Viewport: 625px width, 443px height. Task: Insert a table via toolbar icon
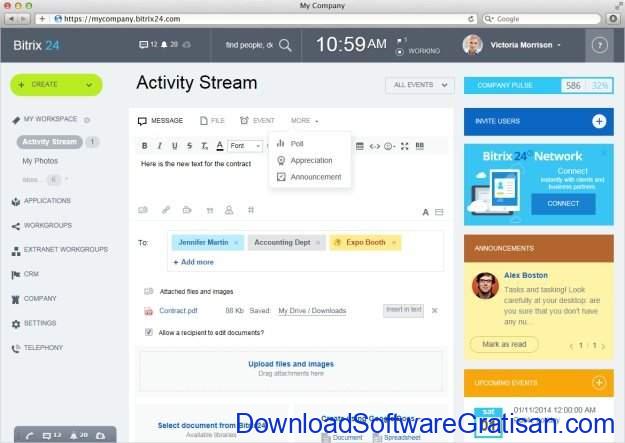click(x=360, y=146)
